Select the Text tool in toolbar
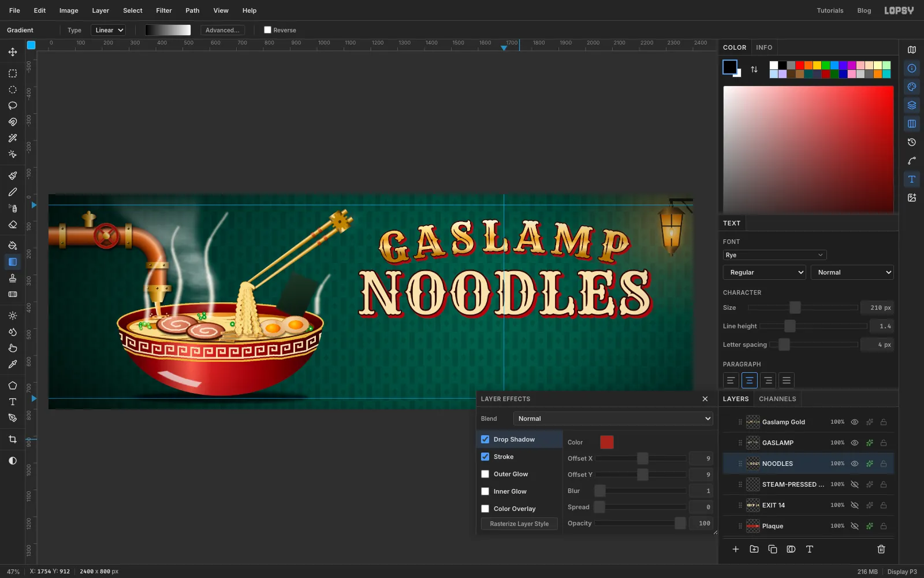The width and height of the screenshot is (924, 578). (x=13, y=402)
